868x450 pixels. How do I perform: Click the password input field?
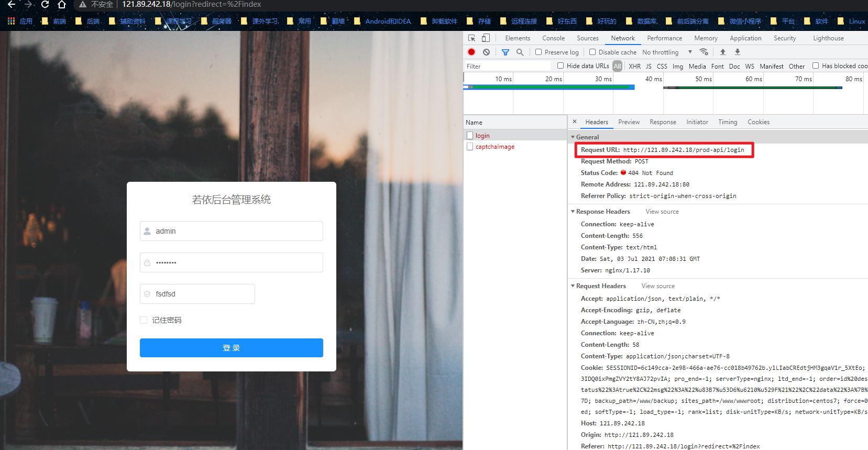232,262
